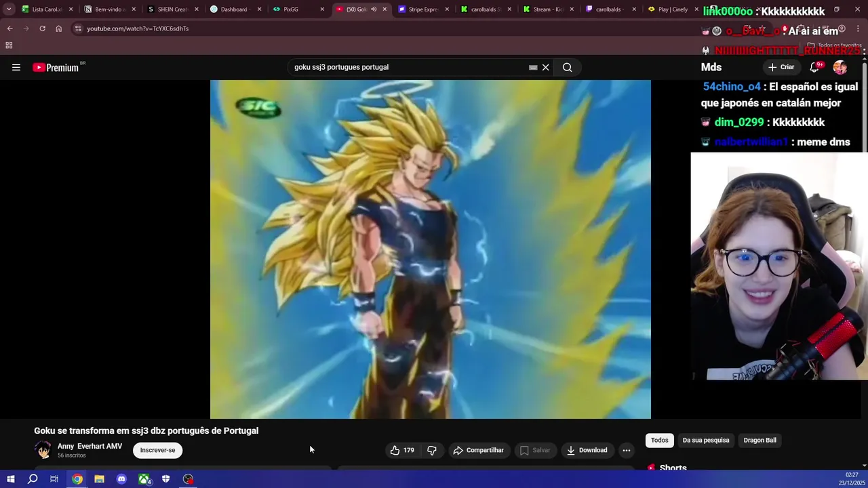Screen dimensions: 868x488
Task: Open Windows taskbar search
Action: [33, 479]
